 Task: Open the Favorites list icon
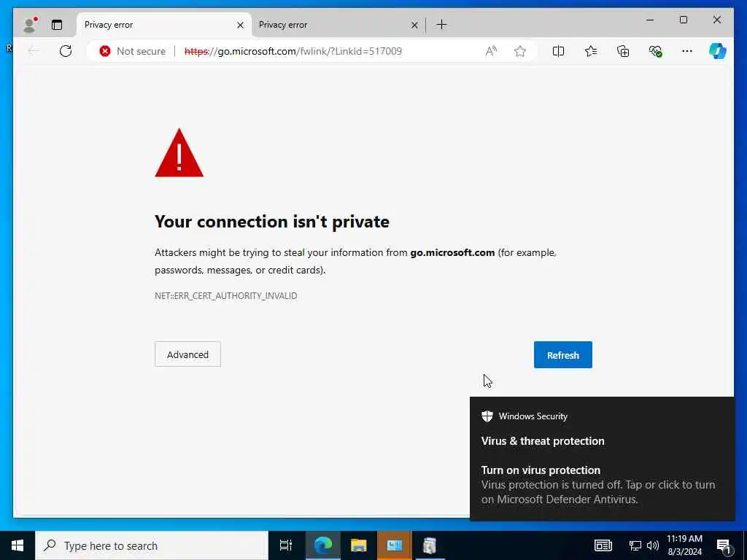pyautogui.click(x=591, y=51)
